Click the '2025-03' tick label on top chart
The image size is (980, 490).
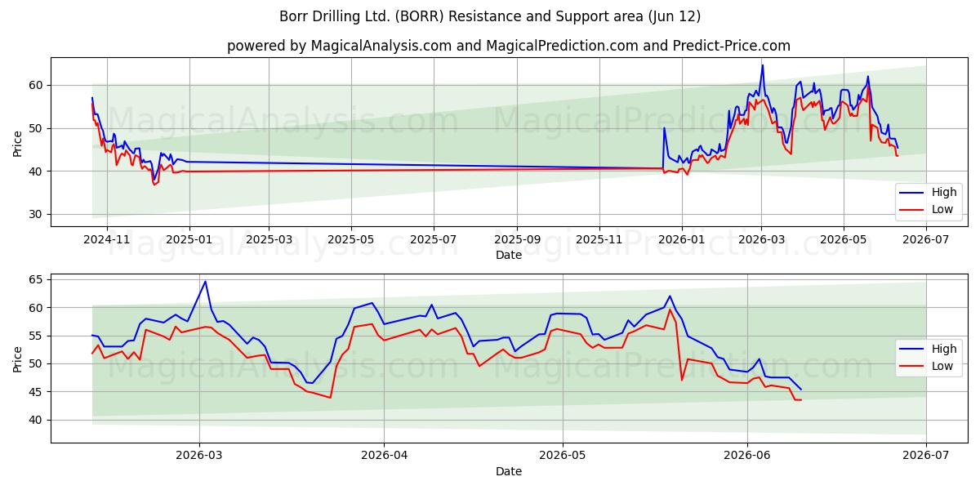[x=269, y=239]
